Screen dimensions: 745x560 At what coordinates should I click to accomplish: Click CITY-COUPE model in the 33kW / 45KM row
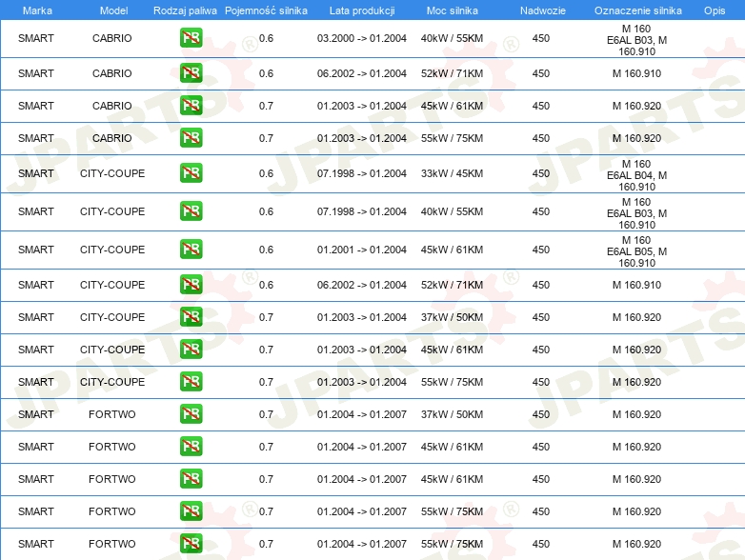point(112,173)
